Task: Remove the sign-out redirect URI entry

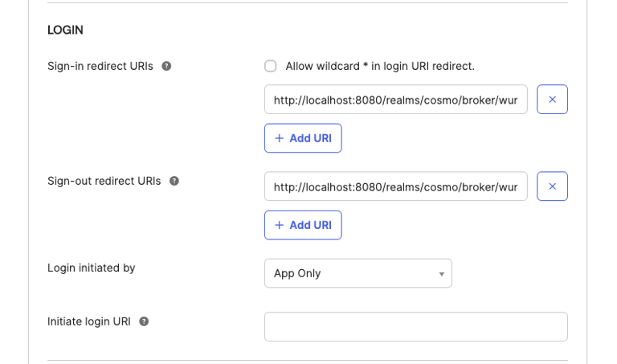Action: [552, 186]
